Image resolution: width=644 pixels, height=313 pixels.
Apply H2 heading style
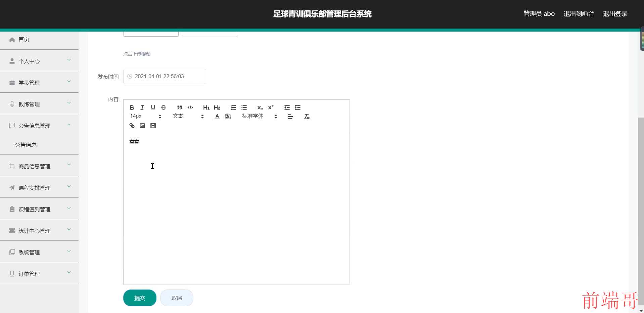coord(217,107)
